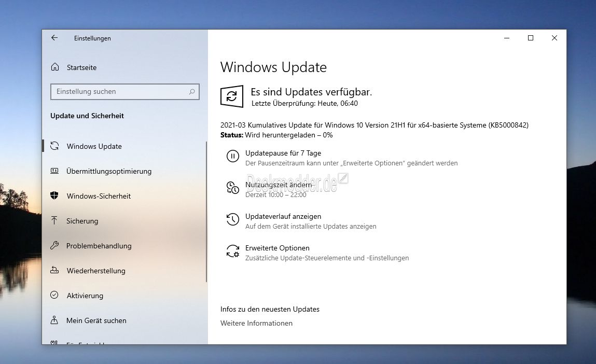The height and width of the screenshot is (364, 596).
Task: Click the Startseite home icon
Action: coord(55,67)
